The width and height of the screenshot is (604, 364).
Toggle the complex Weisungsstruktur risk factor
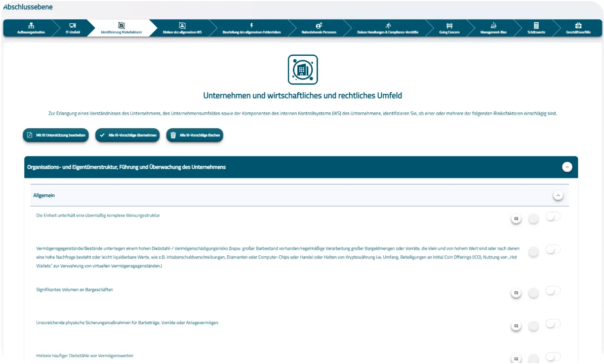[553, 217]
